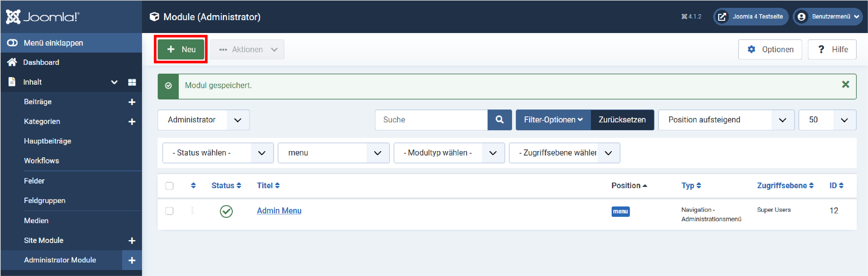Collapse sidebar with Menü einklappen
The height and width of the screenshot is (276, 868).
pyautogui.click(x=53, y=43)
